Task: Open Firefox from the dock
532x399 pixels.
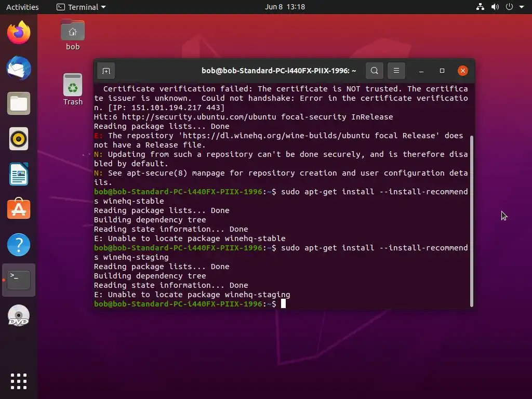Action: (x=19, y=33)
